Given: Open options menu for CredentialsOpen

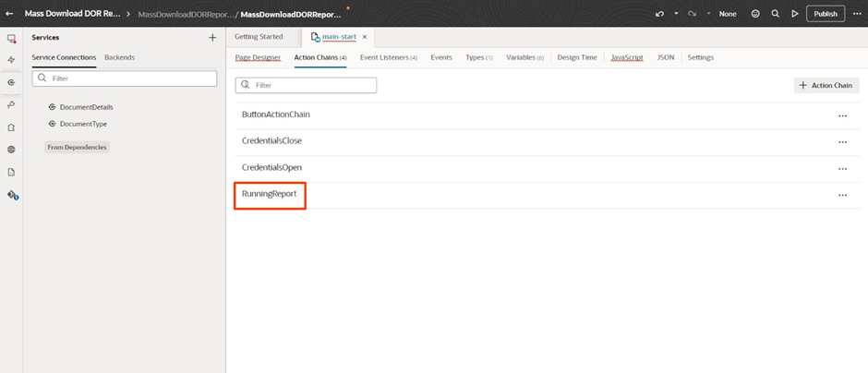Looking at the screenshot, I should pyautogui.click(x=842, y=169).
